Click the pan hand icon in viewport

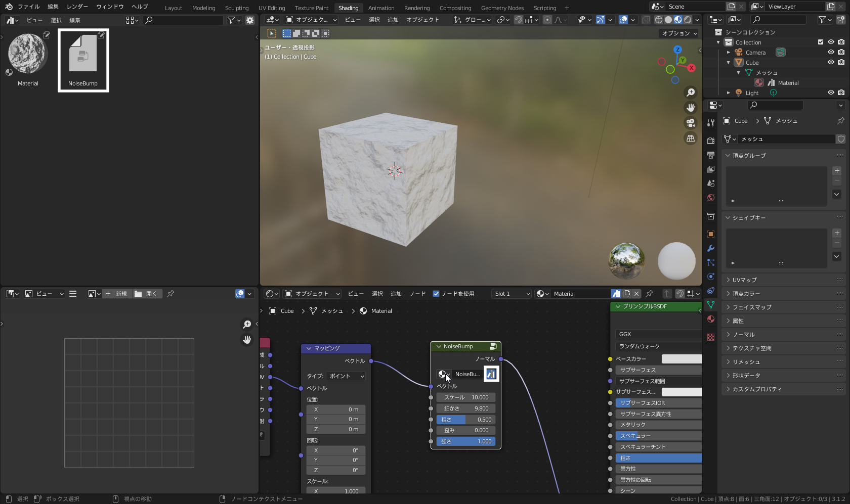691,108
